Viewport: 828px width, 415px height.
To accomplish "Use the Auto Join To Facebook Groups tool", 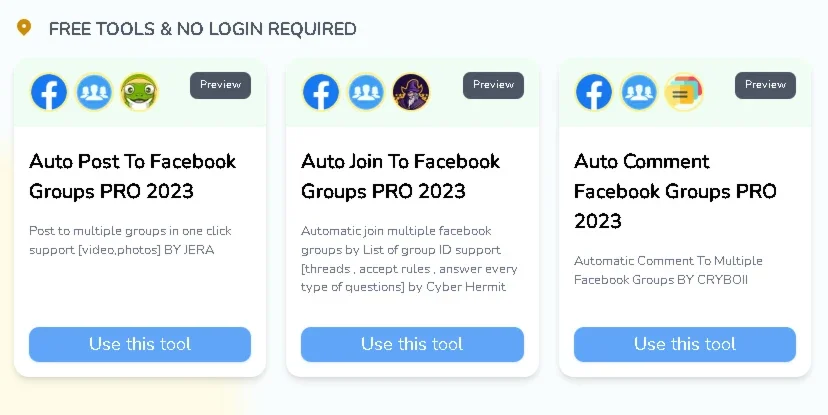I will click(412, 344).
